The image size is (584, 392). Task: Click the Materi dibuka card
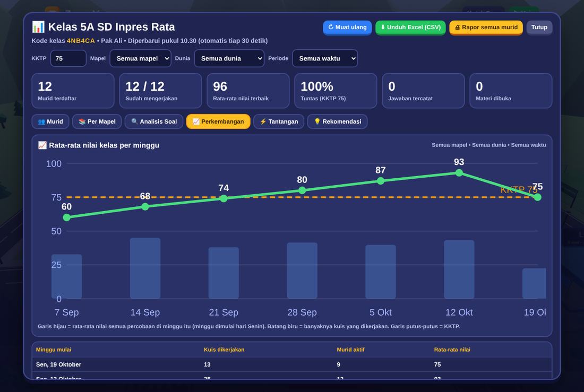[x=511, y=91]
